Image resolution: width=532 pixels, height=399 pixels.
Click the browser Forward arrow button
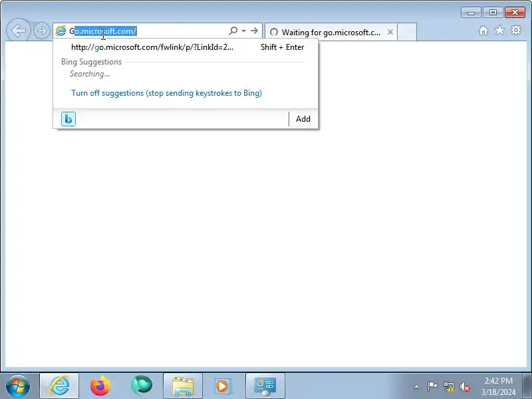[42, 31]
